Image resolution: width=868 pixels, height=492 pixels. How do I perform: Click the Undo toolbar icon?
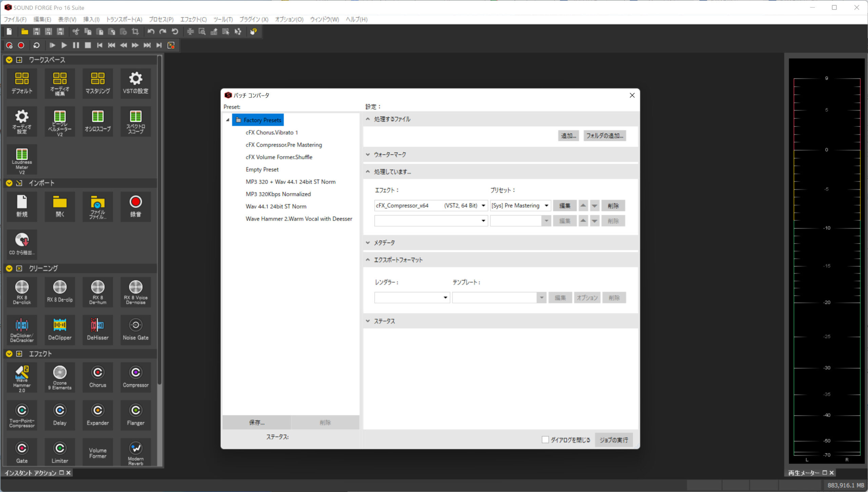tap(151, 32)
